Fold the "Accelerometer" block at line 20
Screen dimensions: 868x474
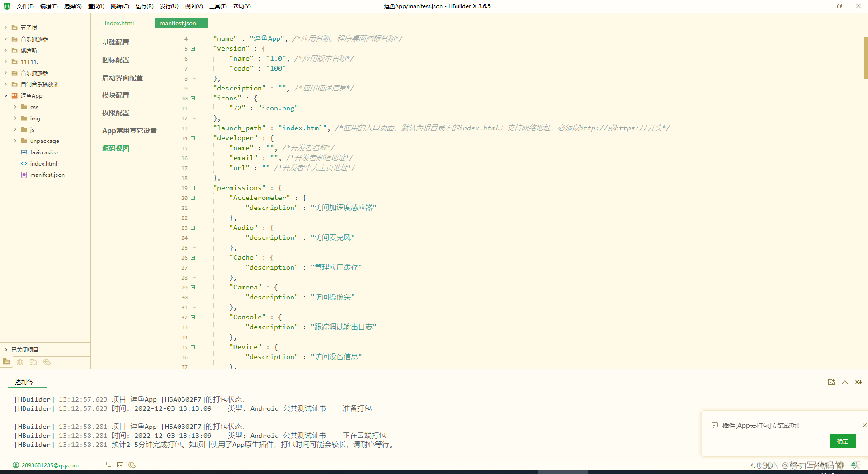coord(193,198)
